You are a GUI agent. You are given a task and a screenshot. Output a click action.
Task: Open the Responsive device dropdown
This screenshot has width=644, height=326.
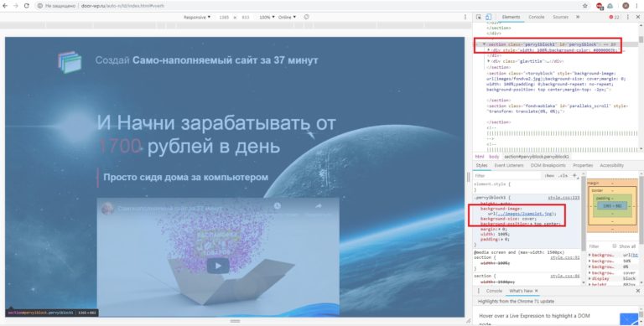(x=197, y=18)
